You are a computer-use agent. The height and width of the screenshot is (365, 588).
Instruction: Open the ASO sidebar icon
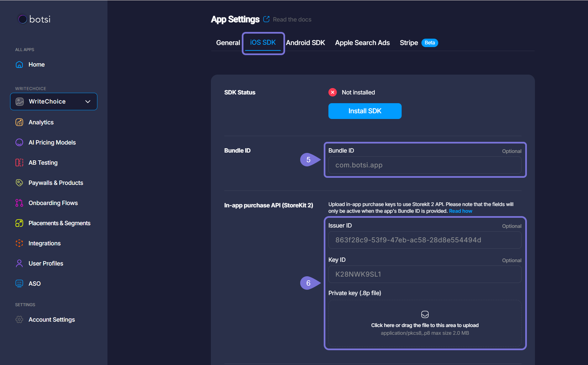19,284
